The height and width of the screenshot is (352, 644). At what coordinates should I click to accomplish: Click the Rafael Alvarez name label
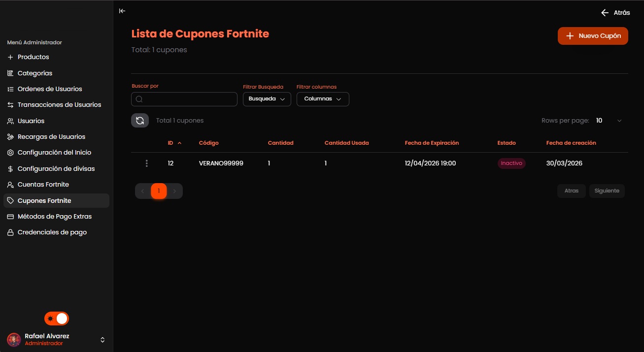[47, 336]
